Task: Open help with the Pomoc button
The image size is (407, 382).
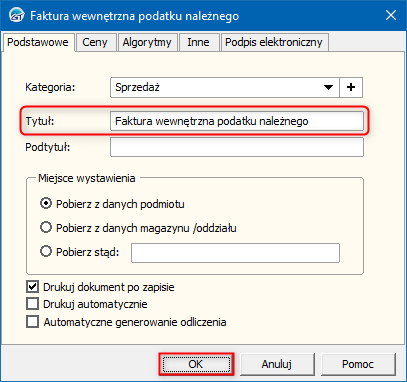Action: (x=358, y=364)
